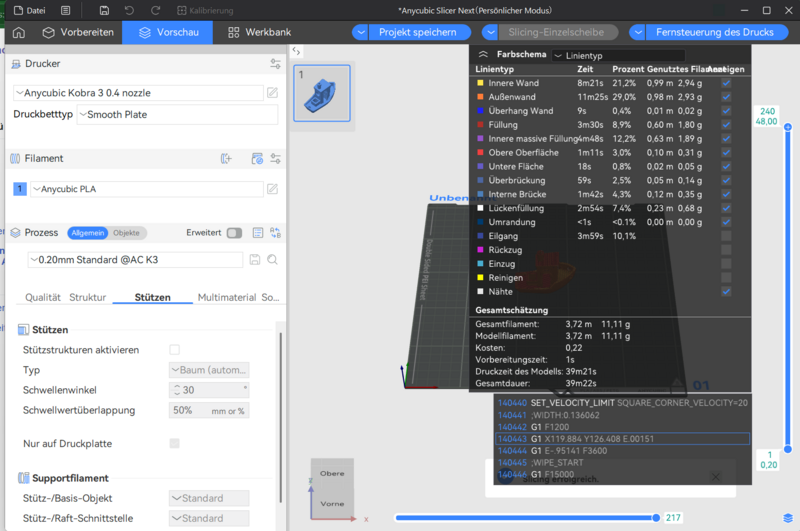The height and width of the screenshot is (531, 800).
Task: Expand the Projekt speichern dropdown arrow
Action: (361, 32)
